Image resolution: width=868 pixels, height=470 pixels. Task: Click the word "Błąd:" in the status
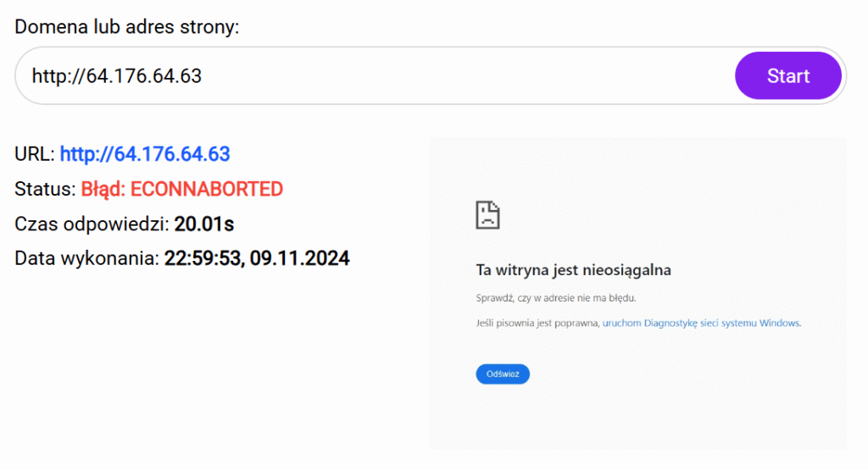[x=103, y=189]
